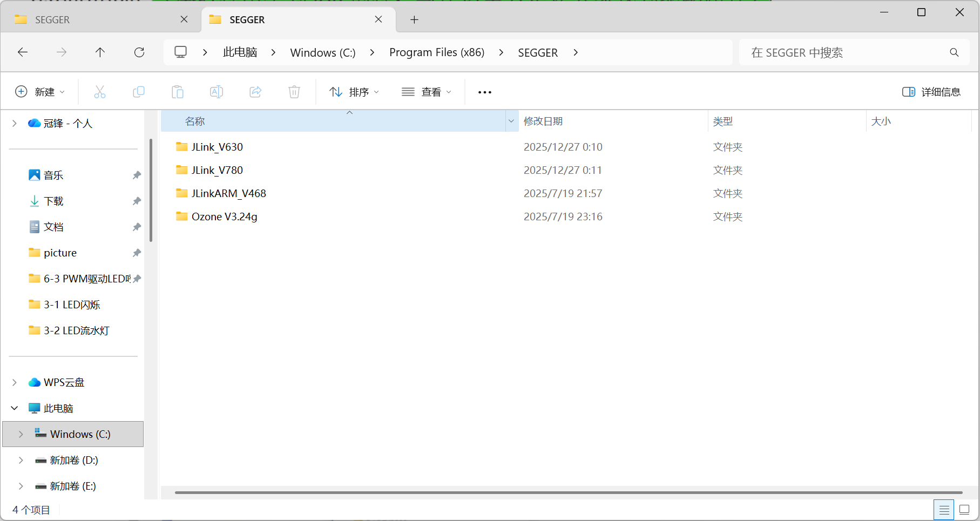Expand the 新加卷 (E:) drive node

[x=21, y=486]
